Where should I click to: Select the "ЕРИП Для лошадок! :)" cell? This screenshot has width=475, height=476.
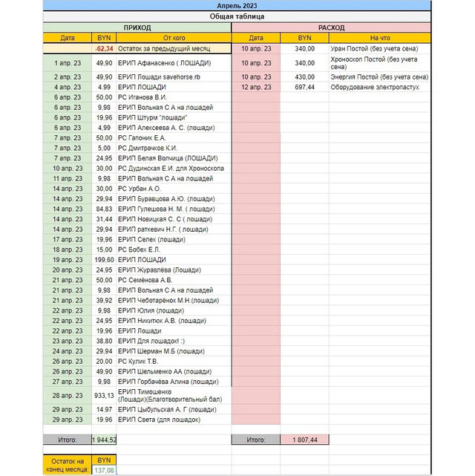(173, 340)
